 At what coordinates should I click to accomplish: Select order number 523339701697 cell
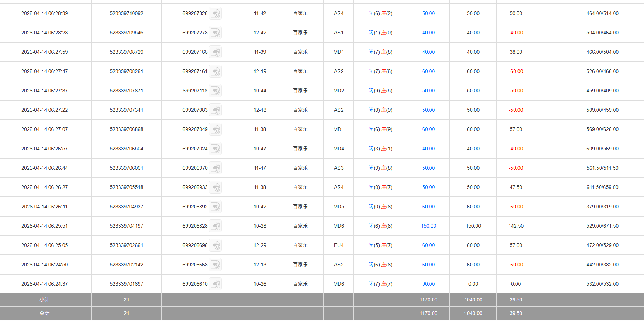click(x=127, y=284)
